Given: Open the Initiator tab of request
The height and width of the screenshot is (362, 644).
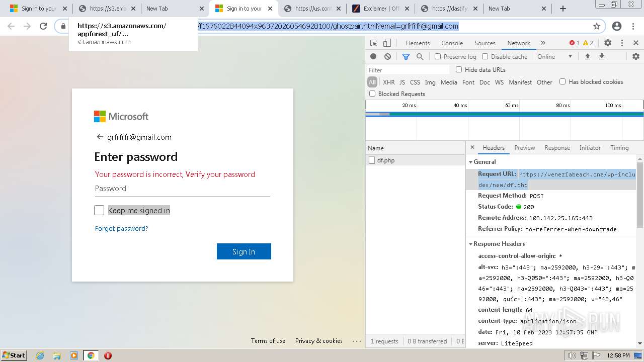Looking at the screenshot, I should coord(590,147).
